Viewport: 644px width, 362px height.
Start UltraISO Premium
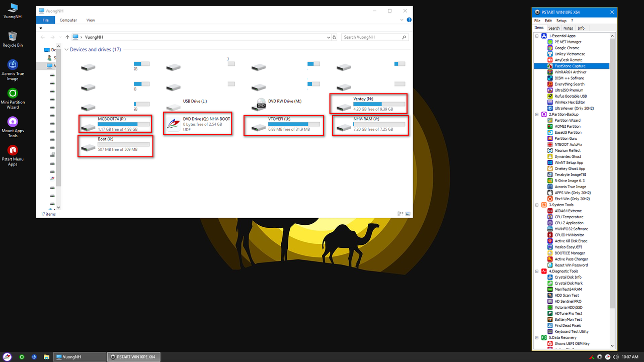(569, 90)
